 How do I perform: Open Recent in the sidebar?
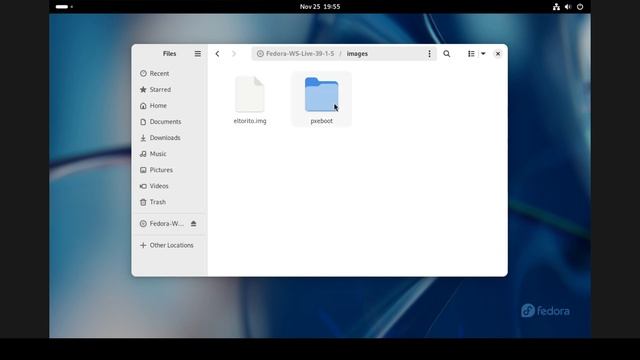tap(169, 73)
